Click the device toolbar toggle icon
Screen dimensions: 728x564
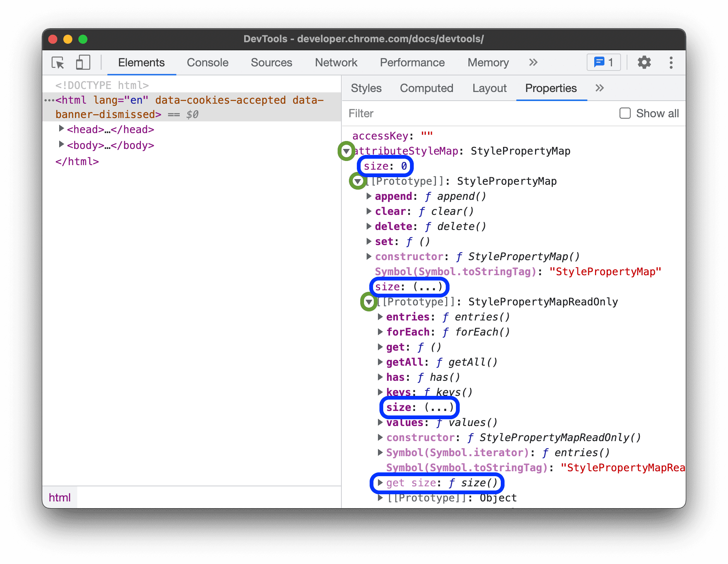(83, 63)
